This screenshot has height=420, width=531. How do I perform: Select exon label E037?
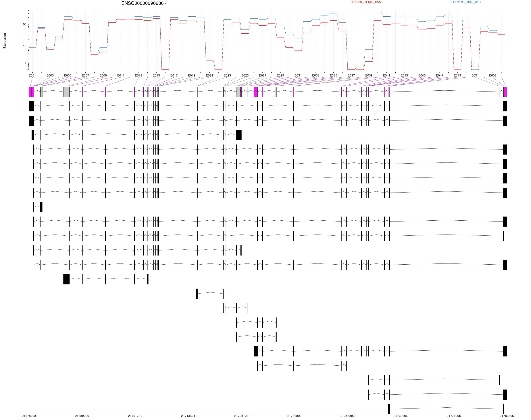tap(351, 76)
